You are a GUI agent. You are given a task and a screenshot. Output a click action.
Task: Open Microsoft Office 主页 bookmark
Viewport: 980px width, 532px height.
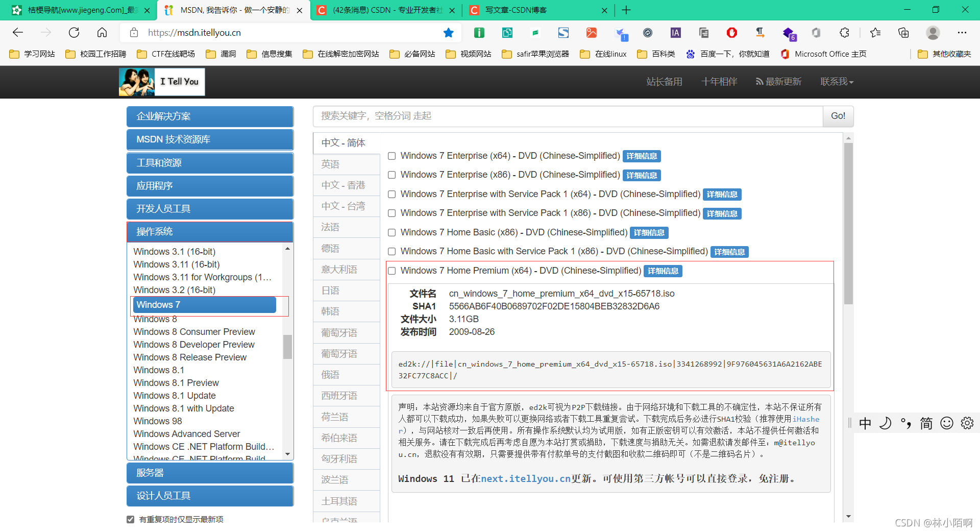(823, 54)
